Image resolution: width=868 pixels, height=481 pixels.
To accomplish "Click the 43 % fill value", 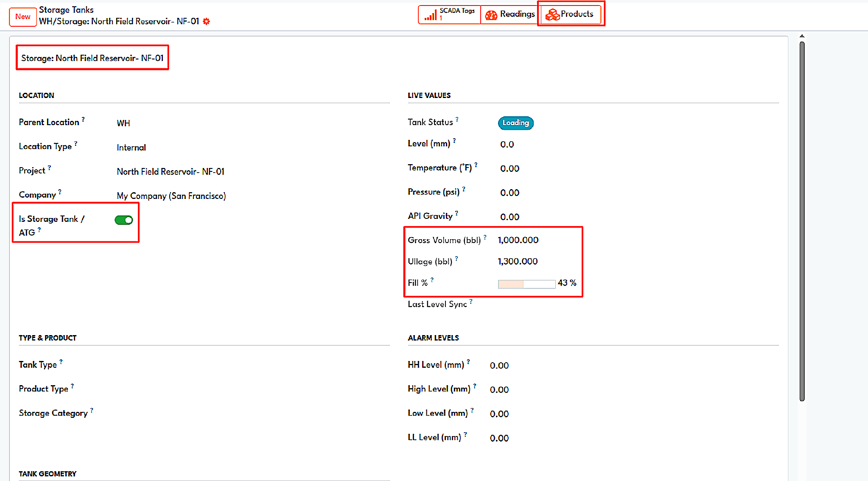I will (x=567, y=283).
